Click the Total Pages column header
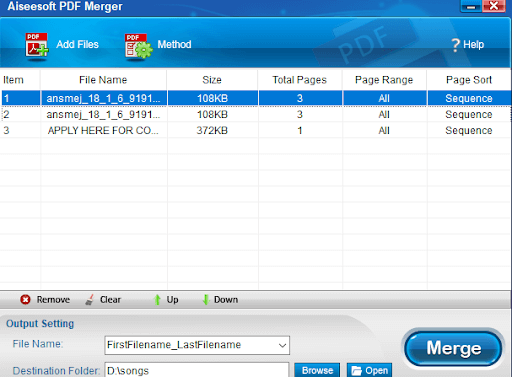 point(299,80)
